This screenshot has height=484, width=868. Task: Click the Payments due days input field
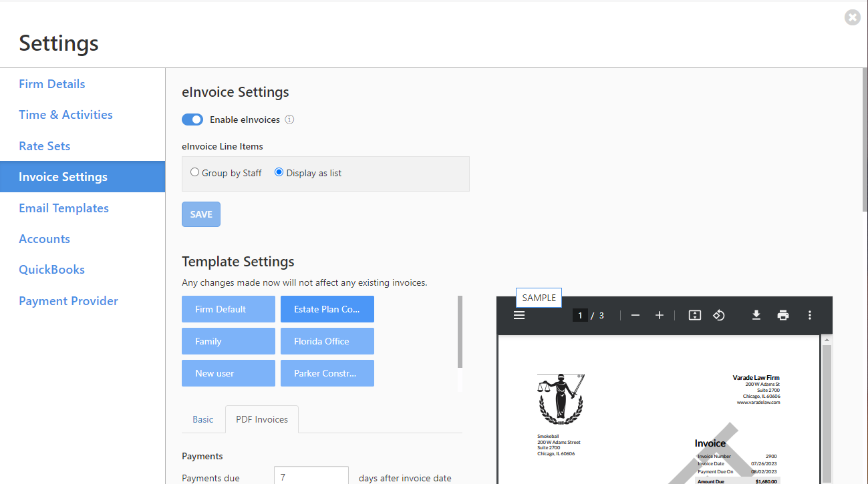pyautogui.click(x=311, y=477)
